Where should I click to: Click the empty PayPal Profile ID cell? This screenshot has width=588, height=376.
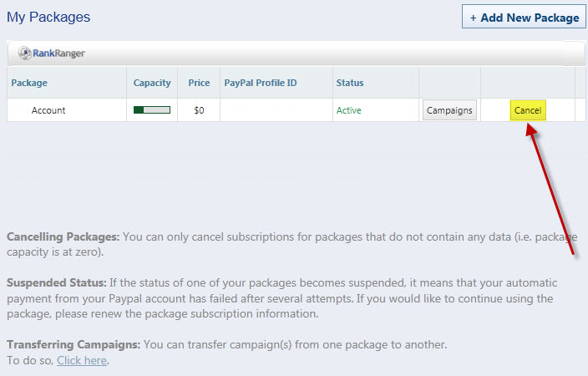click(x=276, y=110)
